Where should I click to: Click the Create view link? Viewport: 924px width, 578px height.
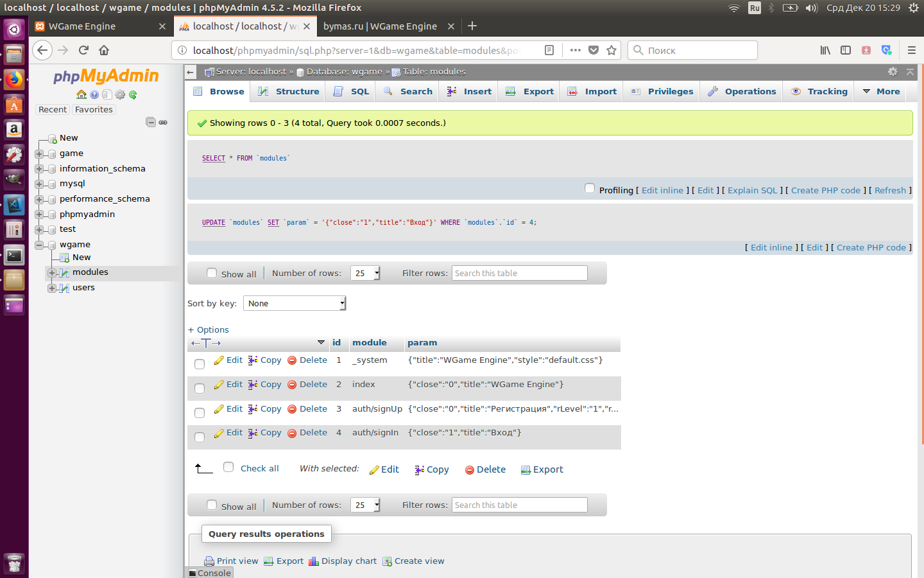coord(419,561)
